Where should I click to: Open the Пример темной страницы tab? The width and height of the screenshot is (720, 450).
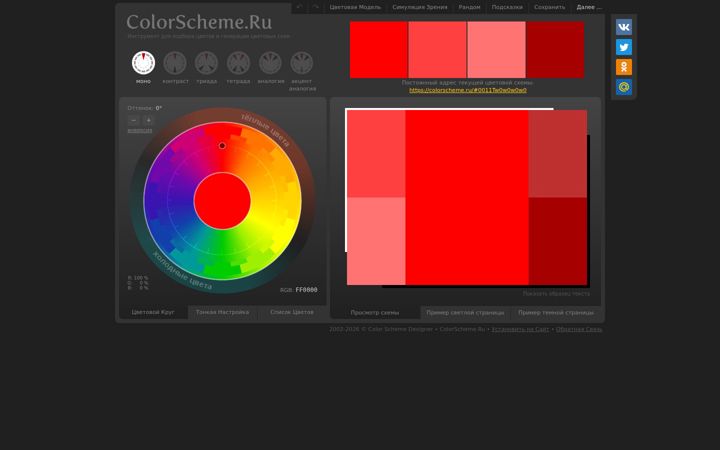click(x=556, y=313)
